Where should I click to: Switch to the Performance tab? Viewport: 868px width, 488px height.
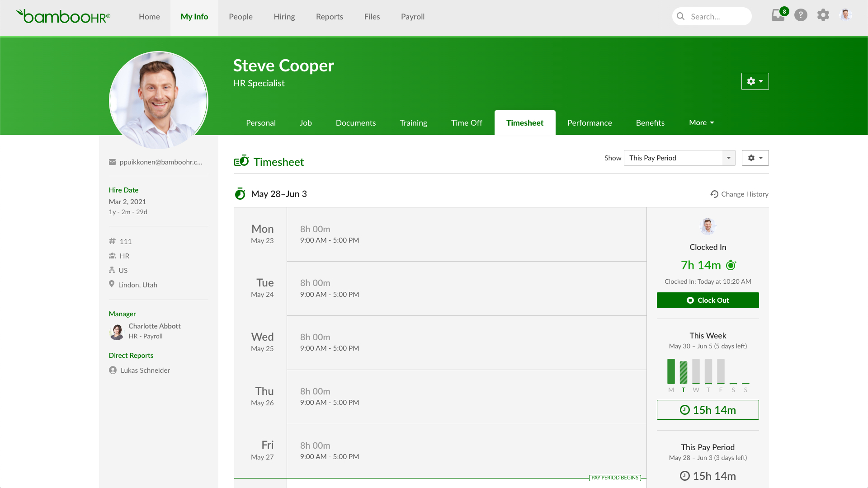coord(590,122)
